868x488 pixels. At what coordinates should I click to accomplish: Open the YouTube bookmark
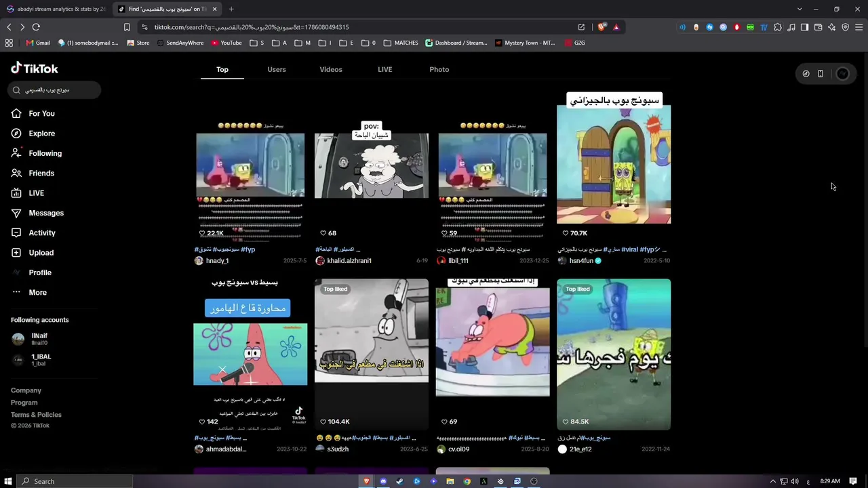tap(226, 43)
